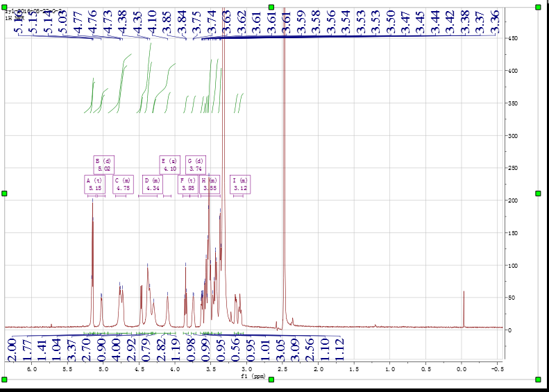The image size is (549, 392).
Task: Click the 6.0 ppm axis tick label
Action: pos(32,369)
